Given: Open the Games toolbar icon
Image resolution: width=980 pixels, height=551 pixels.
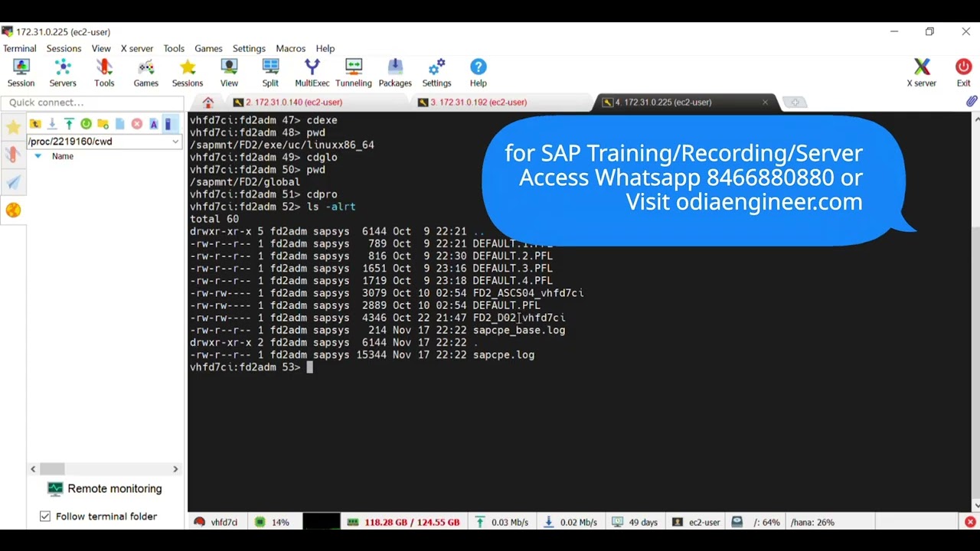Looking at the screenshot, I should 145,73.
